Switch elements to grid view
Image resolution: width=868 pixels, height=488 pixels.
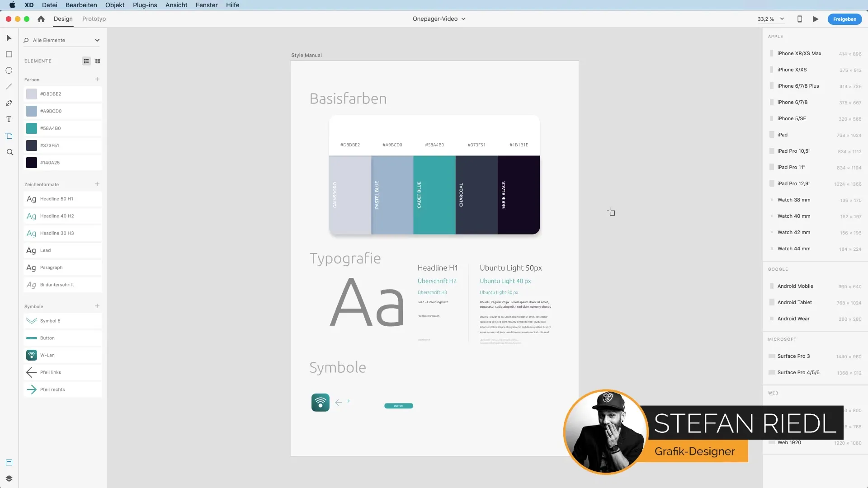coord(98,61)
